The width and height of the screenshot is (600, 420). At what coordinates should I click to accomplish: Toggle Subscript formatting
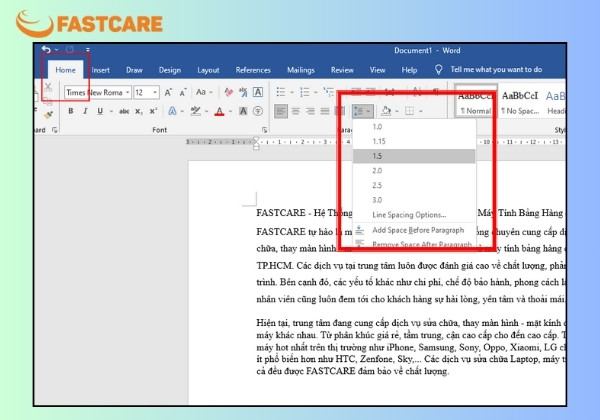click(139, 111)
